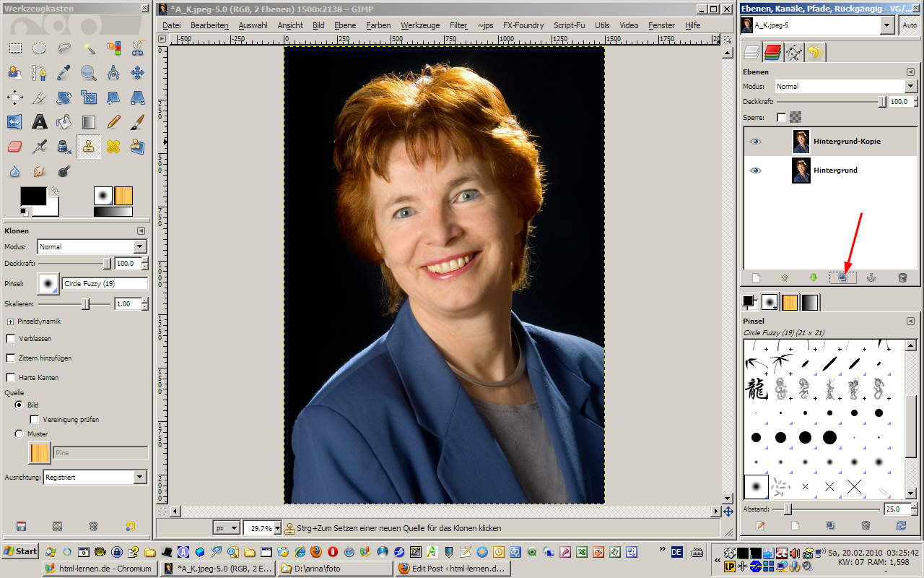Click the duplicate layer button
Viewport: 924px width, 578px height.
coord(843,277)
